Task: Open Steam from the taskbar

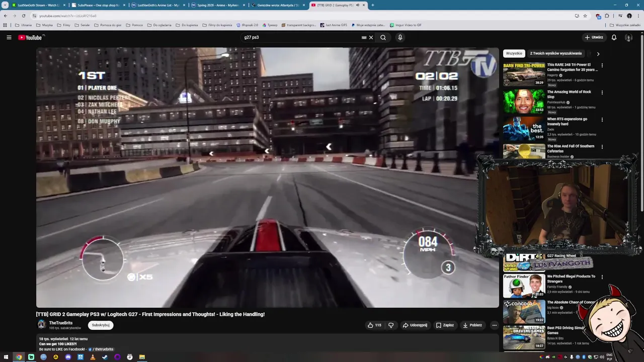Action: [x=105, y=357]
